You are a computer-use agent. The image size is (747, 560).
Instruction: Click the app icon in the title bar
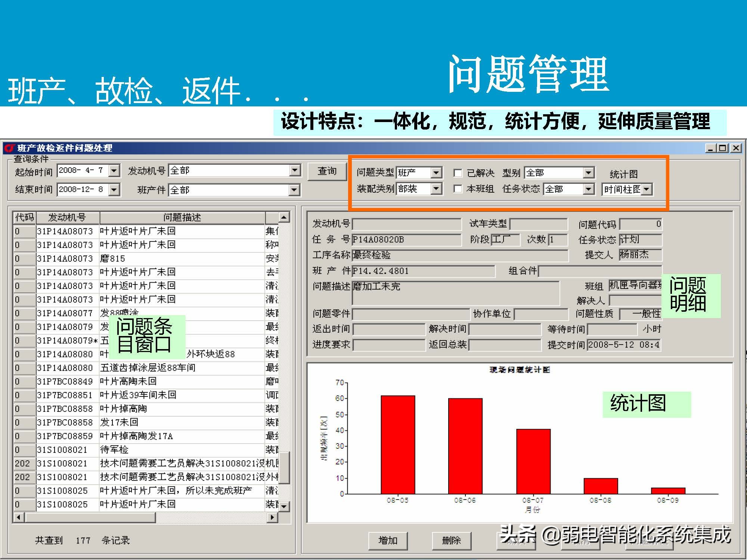(x=9, y=148)
